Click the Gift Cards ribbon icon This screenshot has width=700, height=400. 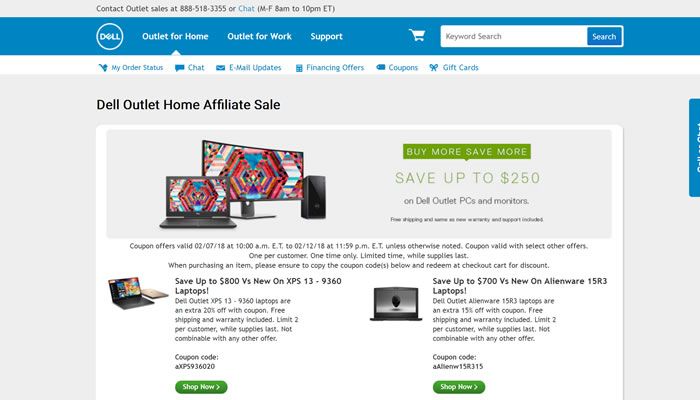[433, 67]
